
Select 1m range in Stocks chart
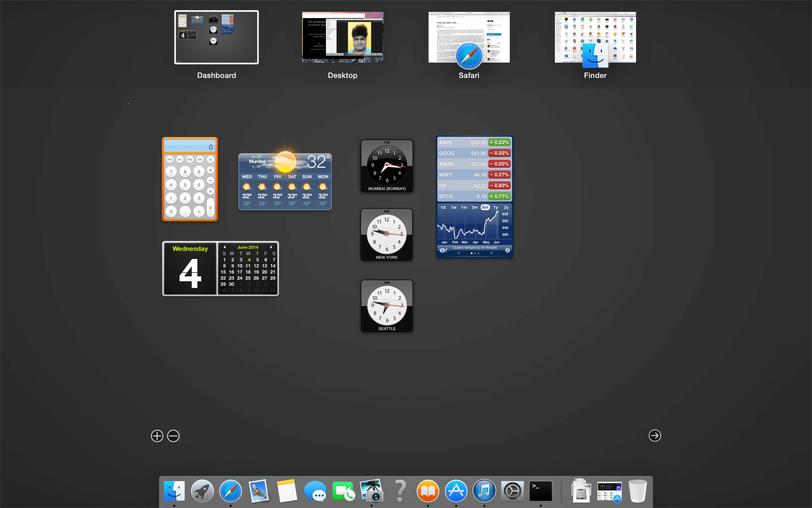click(x=464, y=207)
